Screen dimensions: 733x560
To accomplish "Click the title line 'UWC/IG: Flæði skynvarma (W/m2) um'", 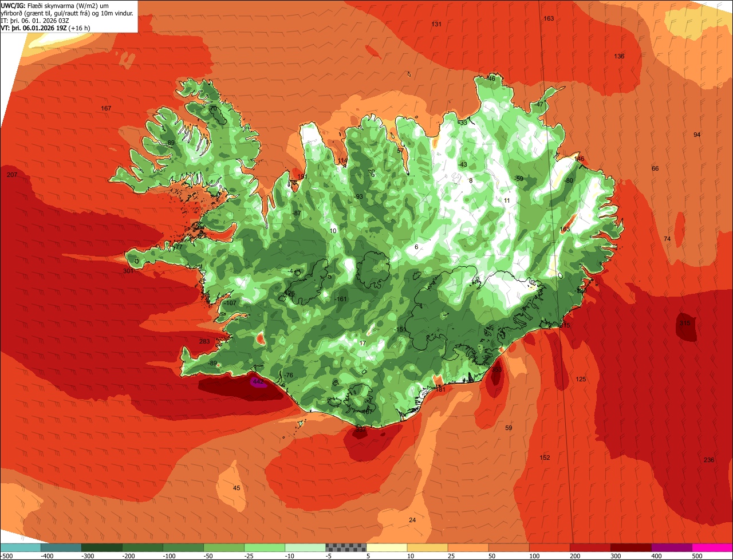I will (x=54, y=5).
